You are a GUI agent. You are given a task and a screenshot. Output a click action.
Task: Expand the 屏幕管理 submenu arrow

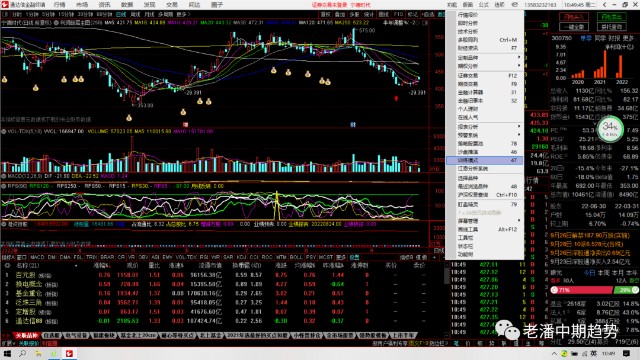point(519,221)
